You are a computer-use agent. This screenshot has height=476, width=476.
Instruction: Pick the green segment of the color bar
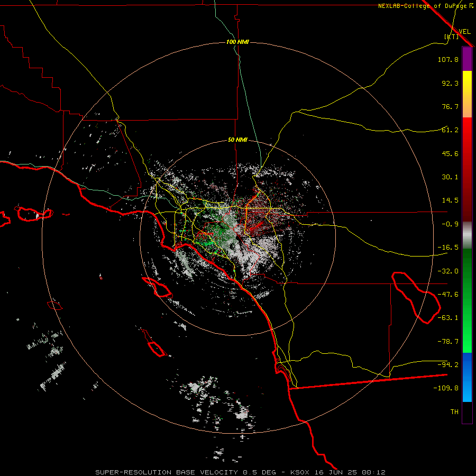(467, 300)
